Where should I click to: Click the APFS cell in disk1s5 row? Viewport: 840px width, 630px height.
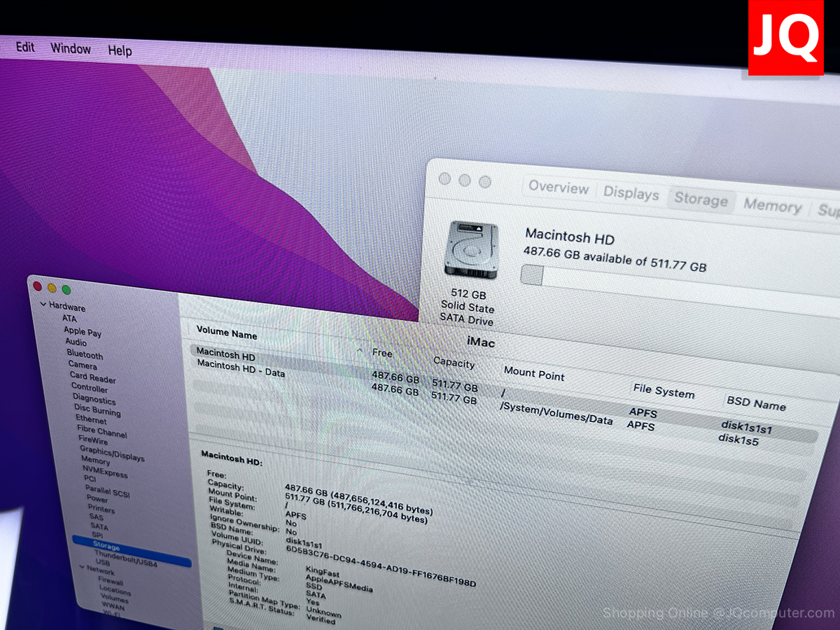click(x=640, y=425)
